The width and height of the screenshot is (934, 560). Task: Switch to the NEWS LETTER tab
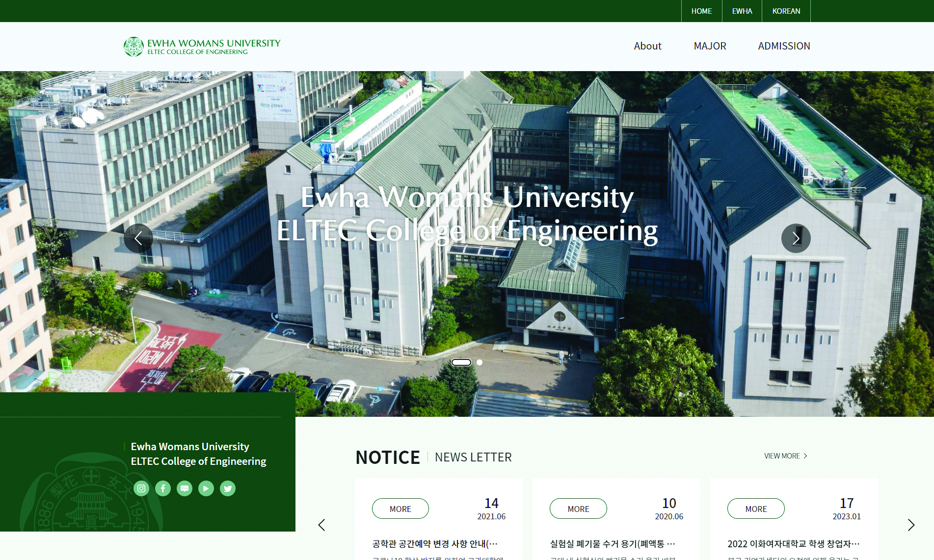point(473,458)
